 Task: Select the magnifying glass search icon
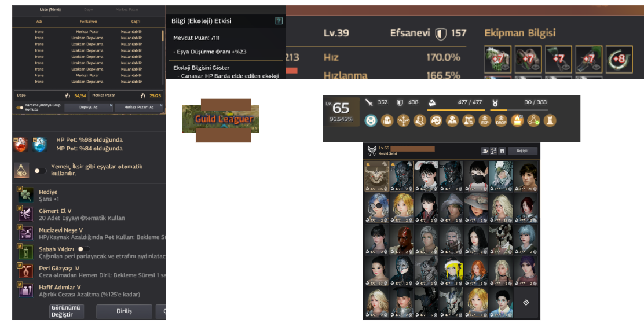click(x=419, y=120)
